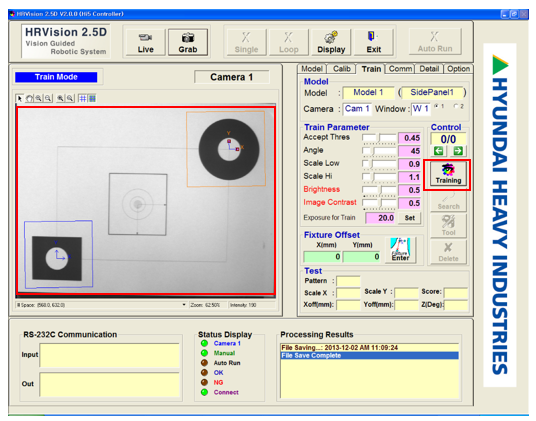
Task: Open the Comm tab
Action: (400, 69)
